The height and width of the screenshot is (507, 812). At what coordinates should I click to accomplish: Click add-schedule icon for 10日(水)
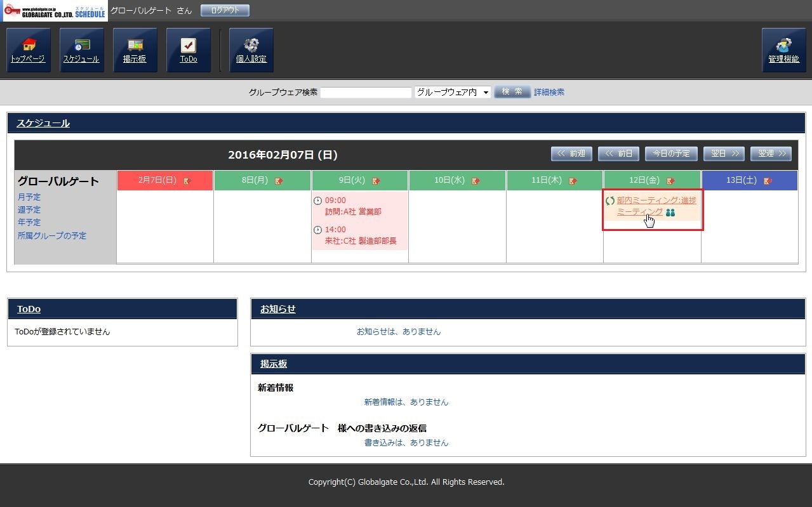coord(475,181)
